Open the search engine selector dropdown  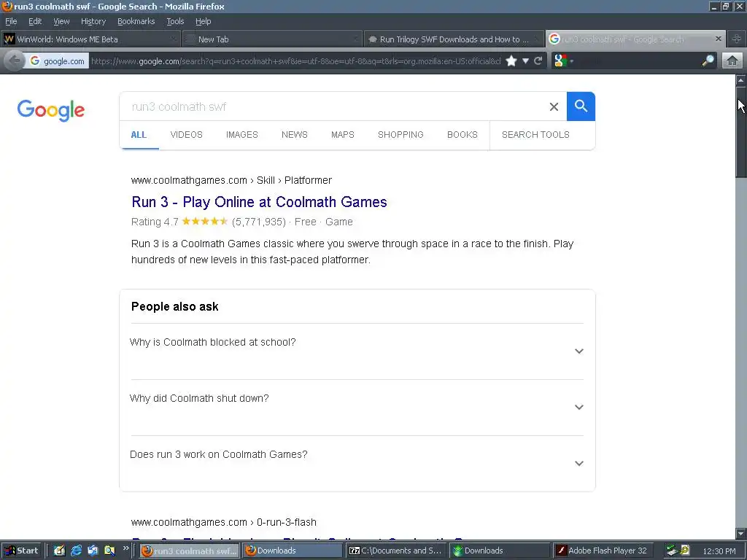(565, 61)
